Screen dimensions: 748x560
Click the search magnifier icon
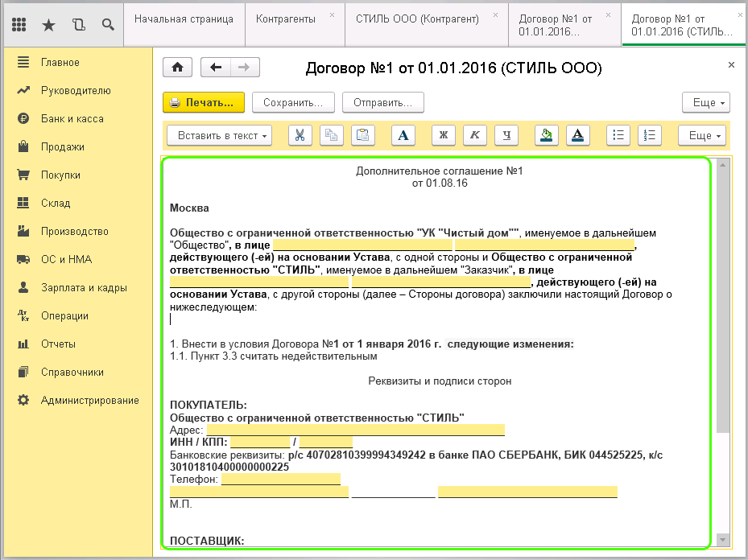108,25
